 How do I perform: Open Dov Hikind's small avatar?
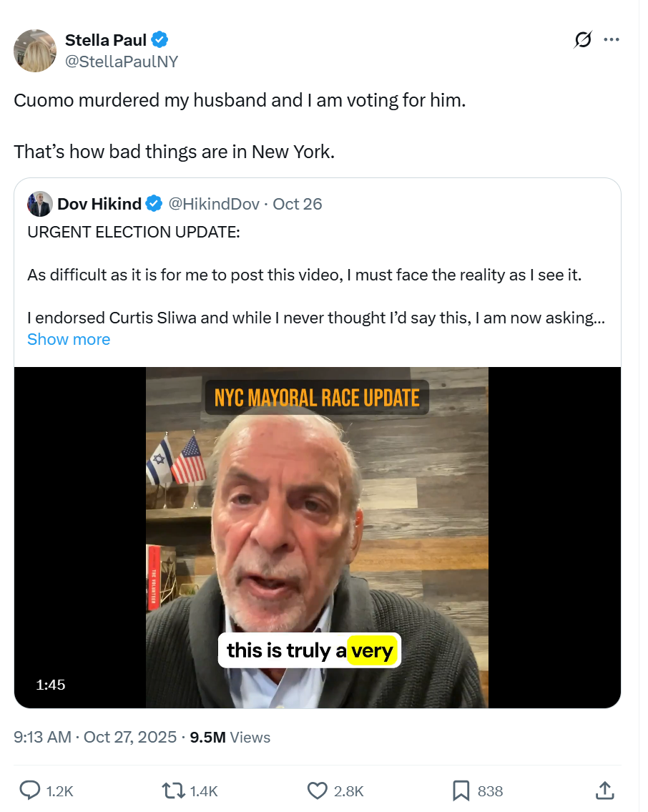tap(39, 204)
